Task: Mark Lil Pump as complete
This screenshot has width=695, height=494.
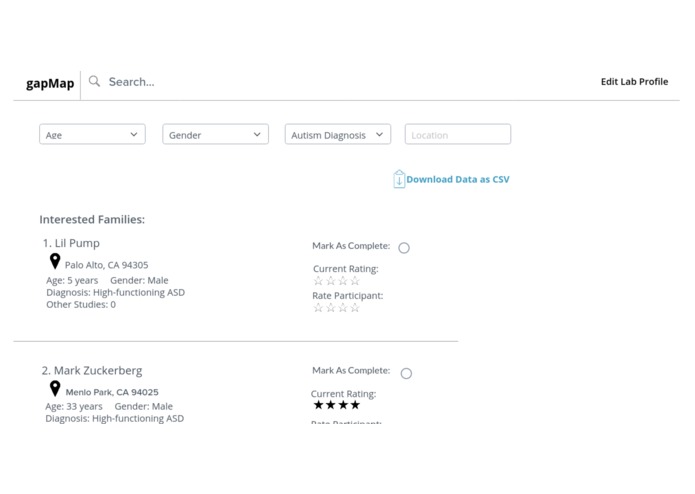Action: tap(404, 248)
